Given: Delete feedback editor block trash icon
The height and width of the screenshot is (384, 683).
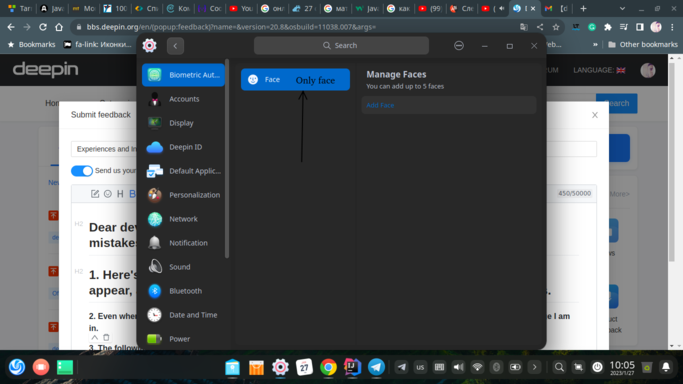Looking at the screenshot, I should click(x=106, y=337).
